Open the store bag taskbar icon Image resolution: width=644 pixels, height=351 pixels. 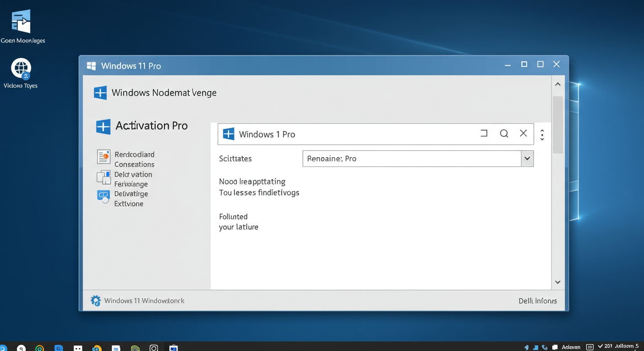click(x=173, y=348)
